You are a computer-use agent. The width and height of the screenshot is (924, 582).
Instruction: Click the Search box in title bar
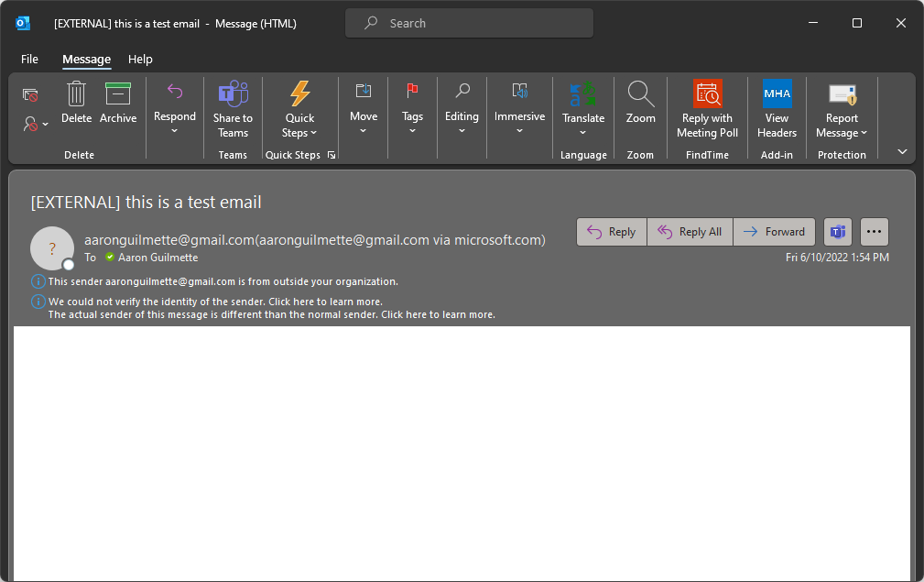pyautogui.click(x=469, y=23)
